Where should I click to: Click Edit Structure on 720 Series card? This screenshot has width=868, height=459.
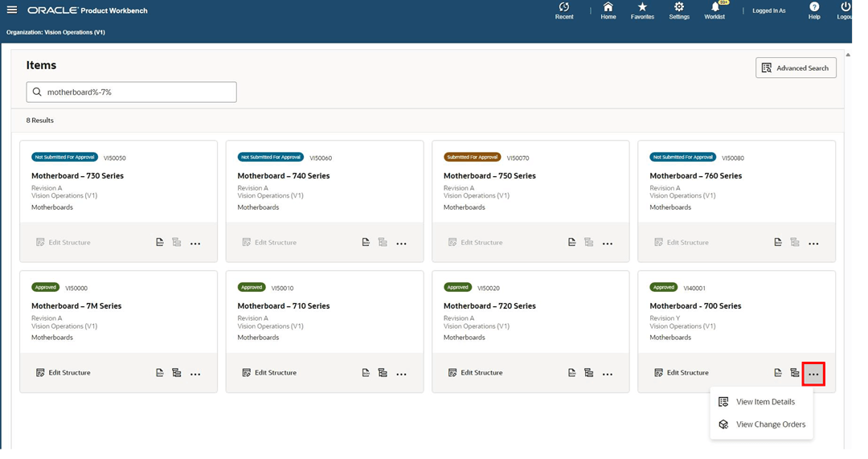coord(476,373)
